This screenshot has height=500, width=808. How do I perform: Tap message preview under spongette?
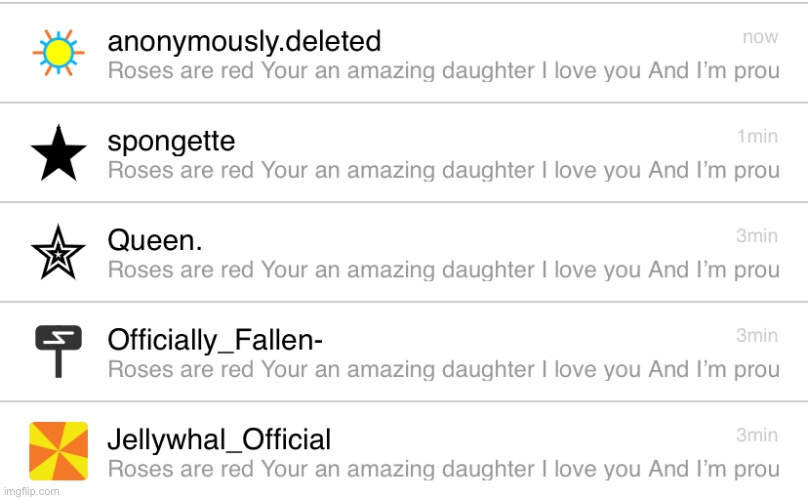click(444, 170)
